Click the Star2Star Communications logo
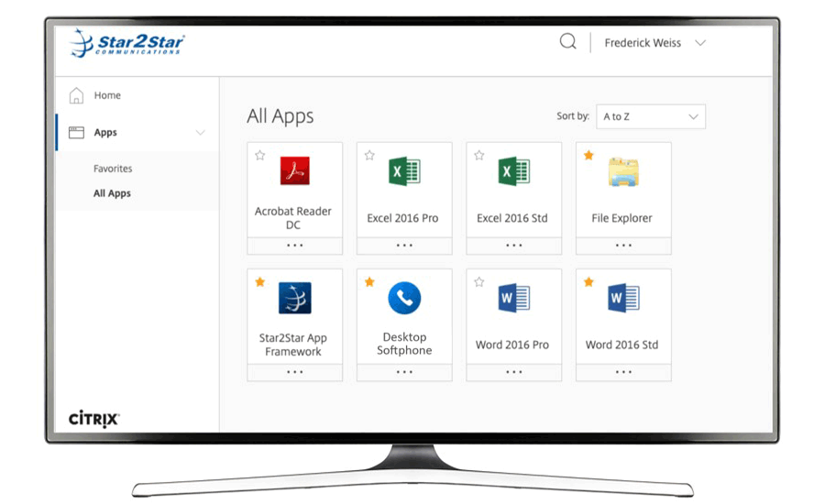Viewport: 825px width, 504px height. [x=126, y=43]
